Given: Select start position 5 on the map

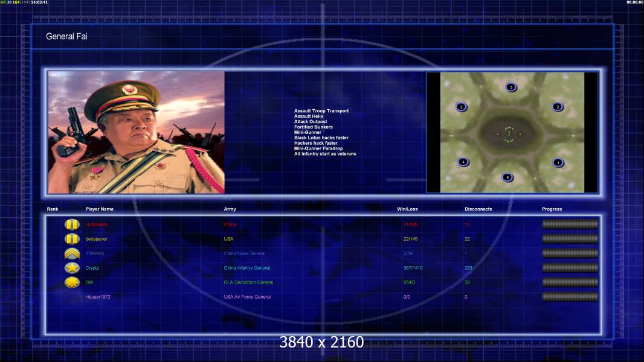Looking at the screenshot, I should click(x=461, y=107).
